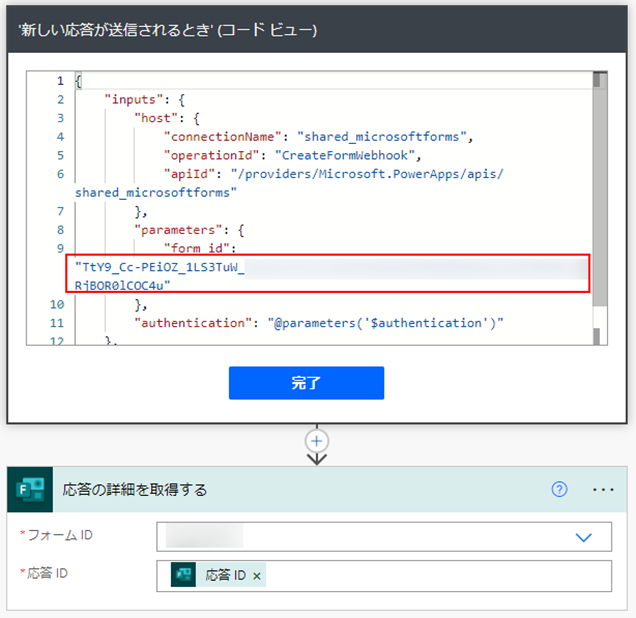
Task: Open help for 応答の詳細を取得する
Action: click(x=559, y=489)
